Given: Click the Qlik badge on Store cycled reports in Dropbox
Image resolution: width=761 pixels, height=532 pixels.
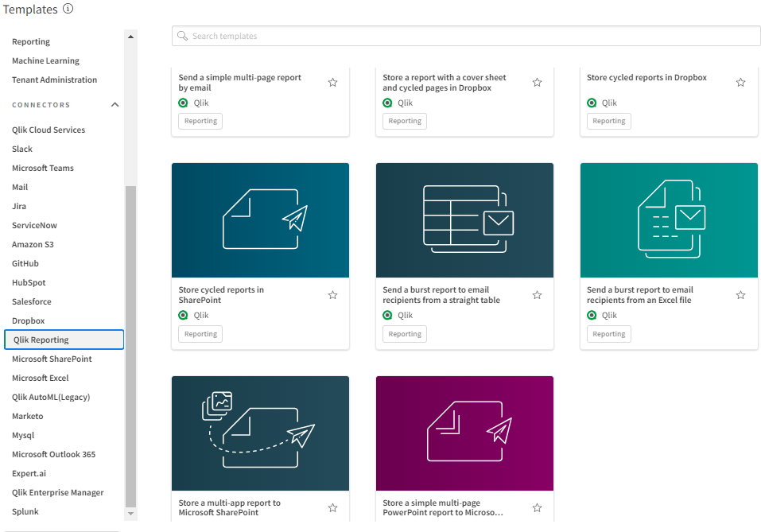Looking at the screenshot, I should [592, 102].
